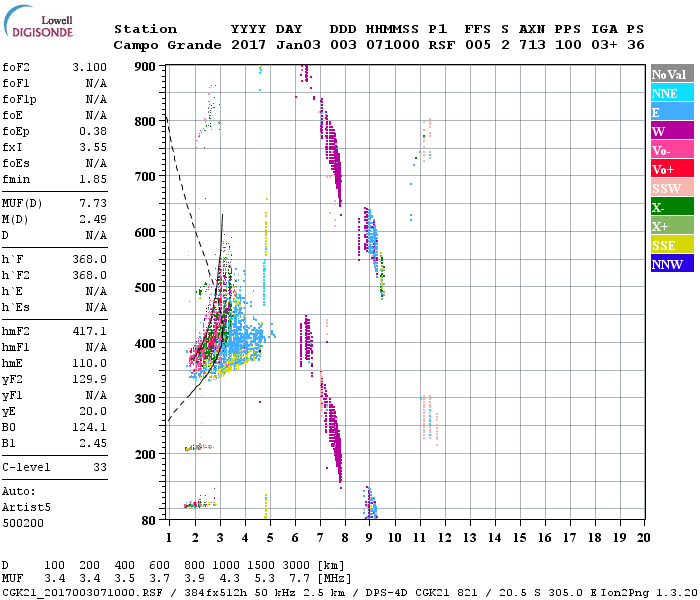Click the dark green X- legend swatch
The image size is (700, 600).
tap(672, 207)
